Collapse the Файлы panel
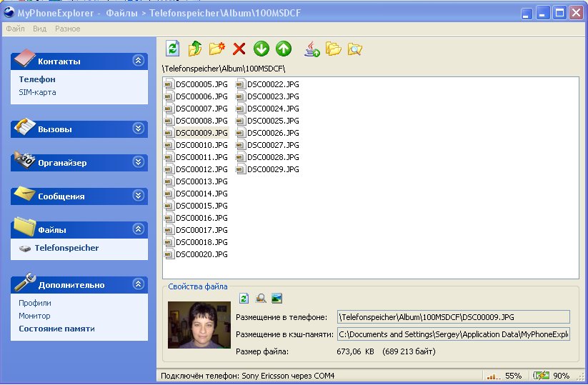The width and height of the screenshot is (588, 385). click(x=139, y=229)
